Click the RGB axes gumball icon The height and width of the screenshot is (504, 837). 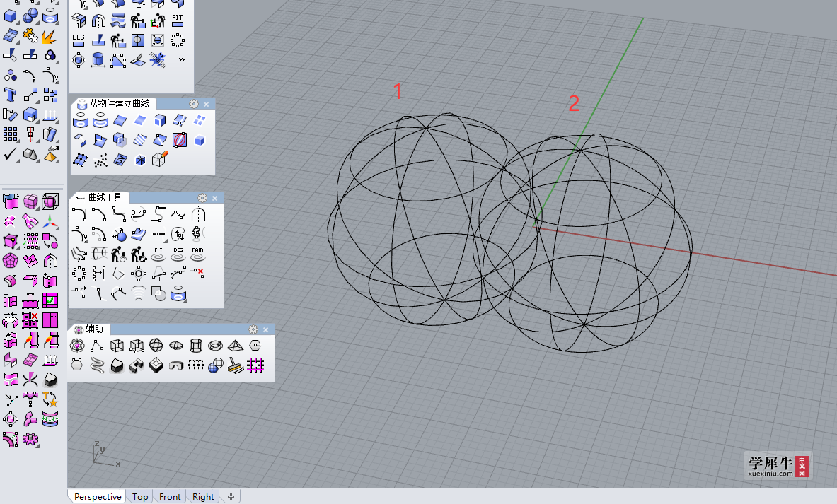50,221
